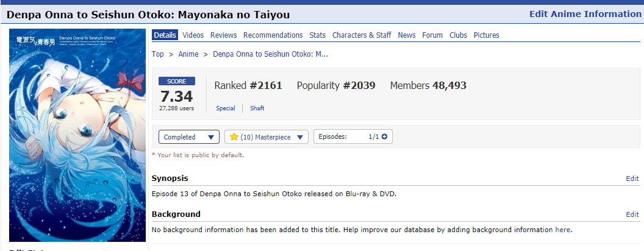Select the News tab
The height and width of the screenshot is (251, 644).
(406, 35)
